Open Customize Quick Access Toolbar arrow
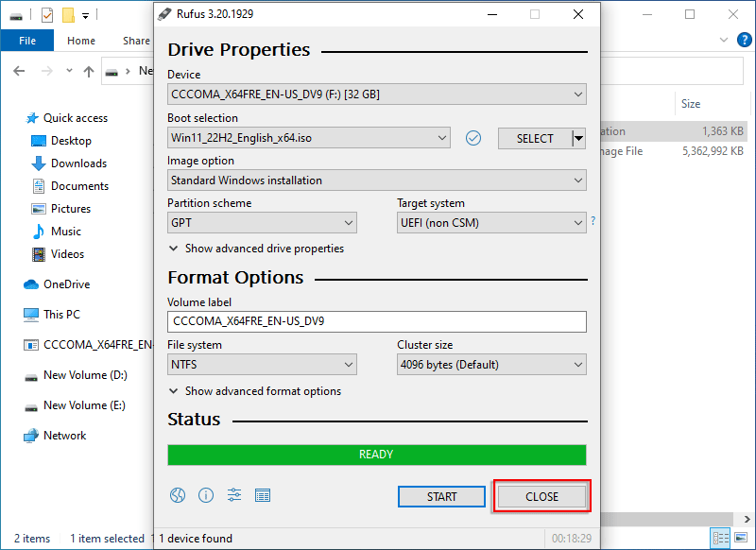 (x=85, y=16)
